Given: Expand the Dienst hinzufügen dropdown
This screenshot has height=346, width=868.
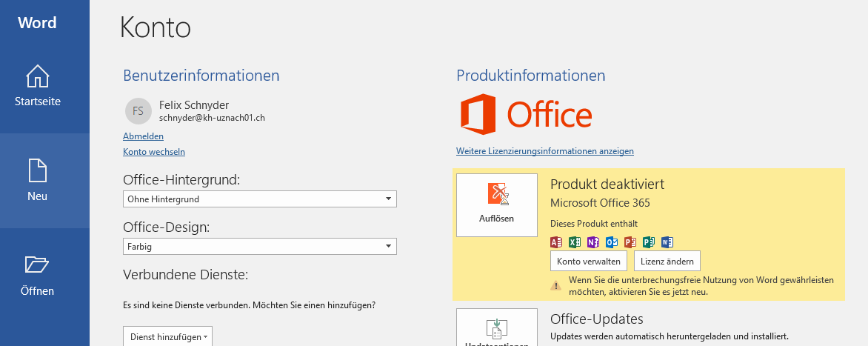Looking at the screenshot, I should pos(167,336).
